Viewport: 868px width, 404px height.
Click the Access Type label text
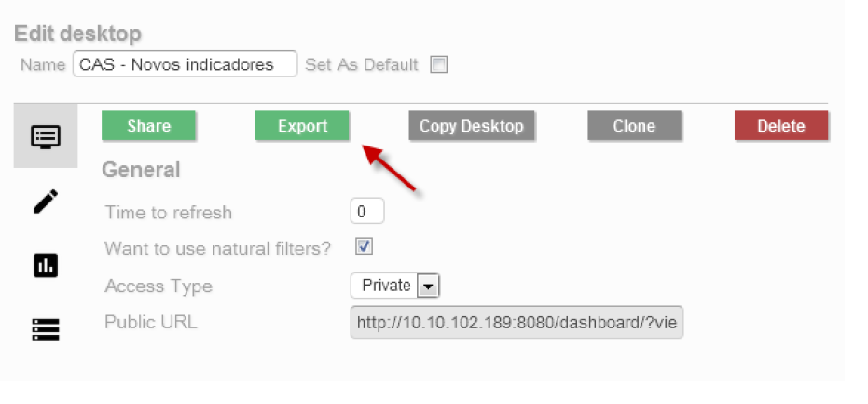point(158,286)
